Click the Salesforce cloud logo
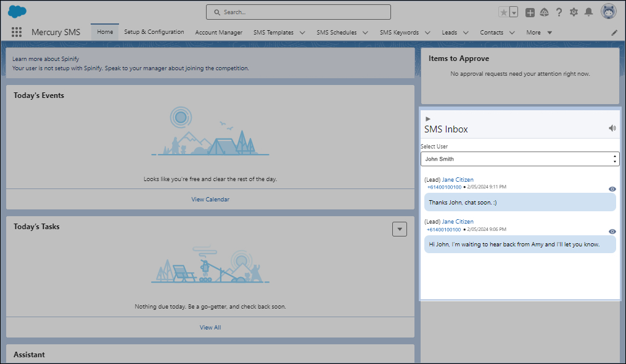 (17, 11)
